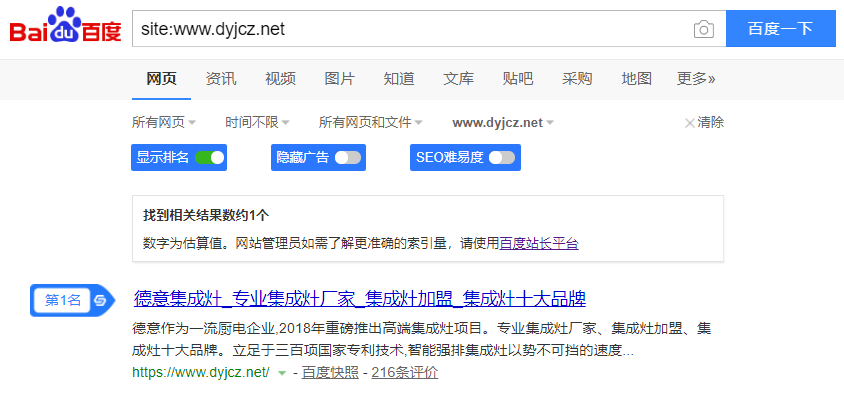
Task: Switch to the 贴吧 tab
Action: click(518, 79)
